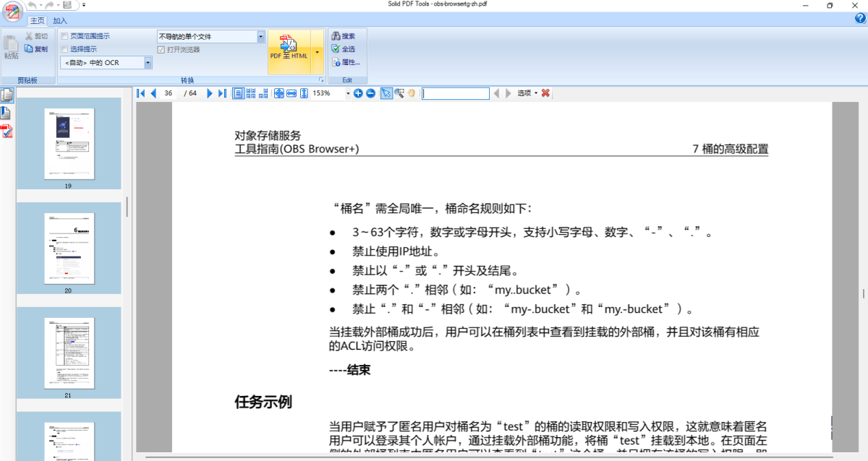Select the hand pan tool

click(412, 93)
